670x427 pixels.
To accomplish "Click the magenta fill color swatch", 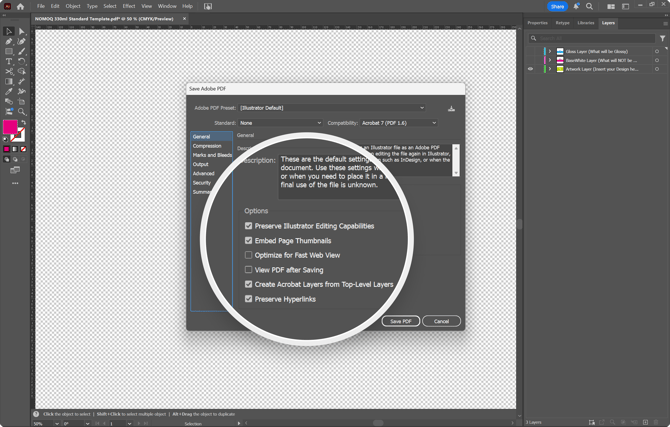I will point(11,127).
